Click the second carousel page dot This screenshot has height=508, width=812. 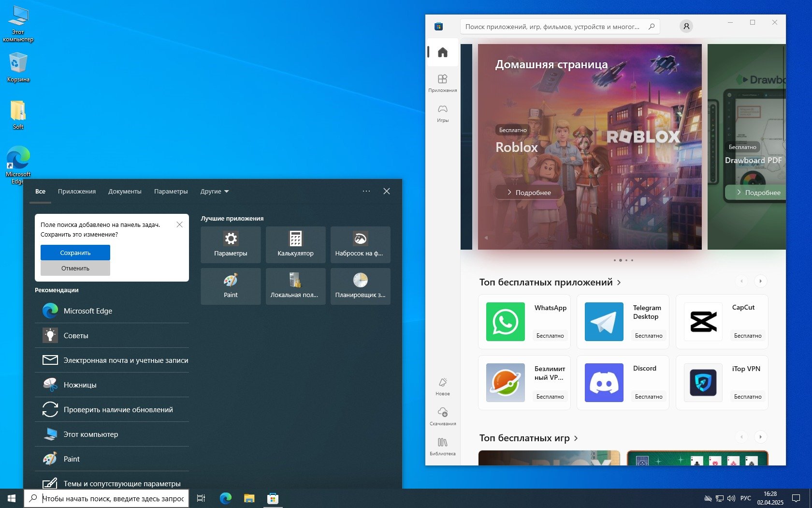pos(621,260)
